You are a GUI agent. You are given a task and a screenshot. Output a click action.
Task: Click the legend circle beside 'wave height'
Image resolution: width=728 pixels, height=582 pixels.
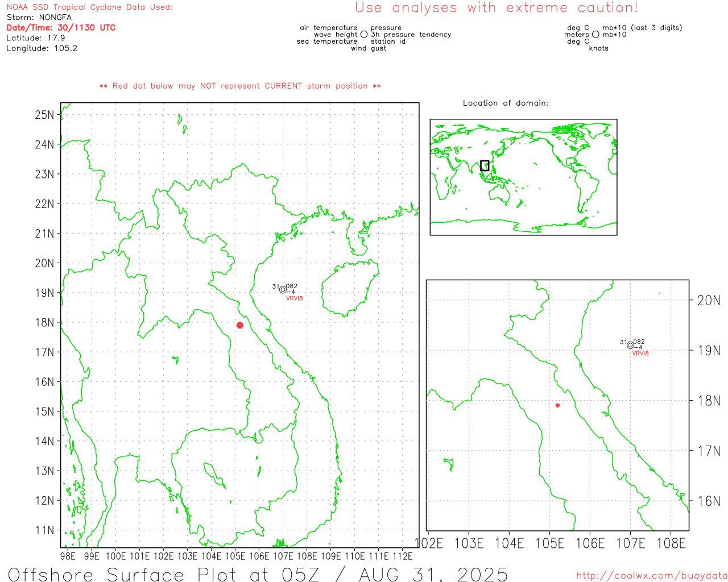(x=364, y=34)
